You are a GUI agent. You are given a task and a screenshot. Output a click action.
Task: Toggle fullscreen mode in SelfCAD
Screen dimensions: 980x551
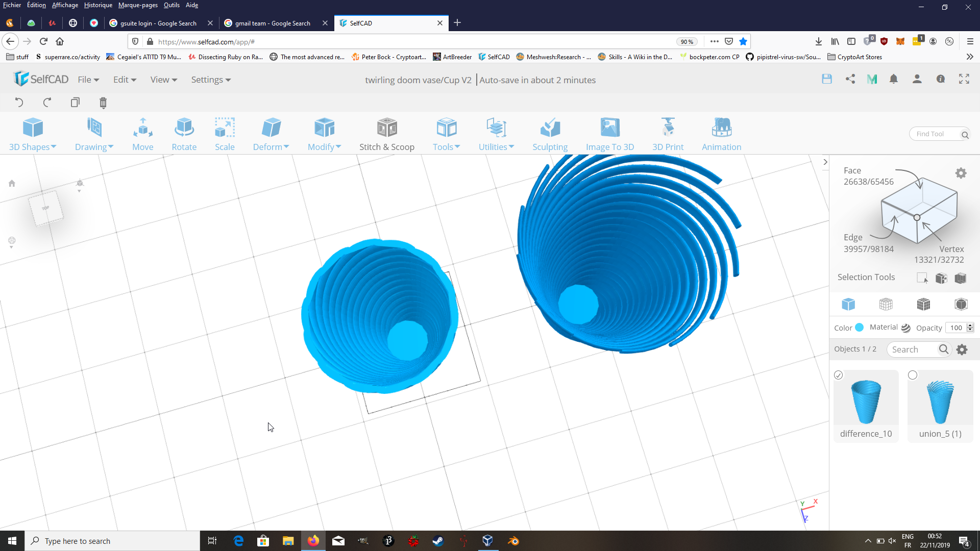(x=964, y=79)
